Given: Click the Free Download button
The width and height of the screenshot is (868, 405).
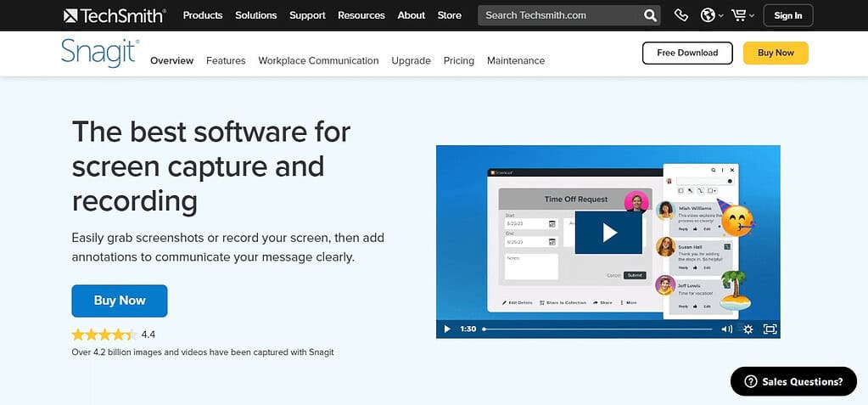Looking at the screenshot, I should tap(687, 53).
